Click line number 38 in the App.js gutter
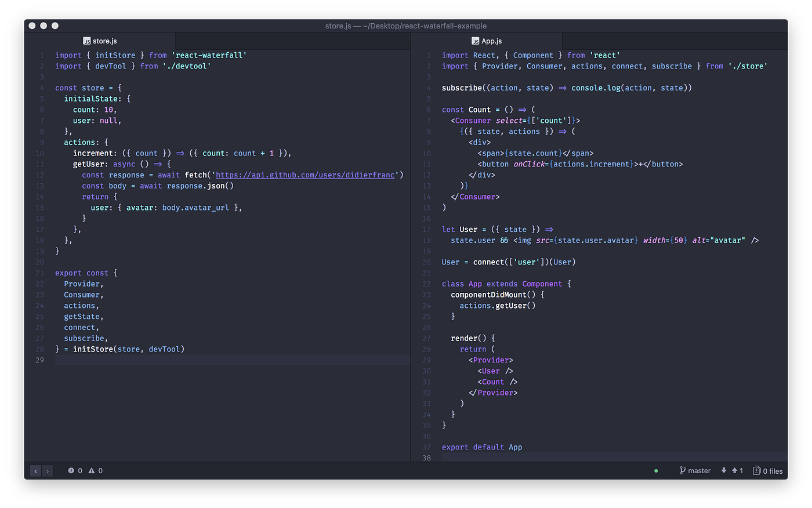Viewport: 812px width, 508px height. pos(426,458)
